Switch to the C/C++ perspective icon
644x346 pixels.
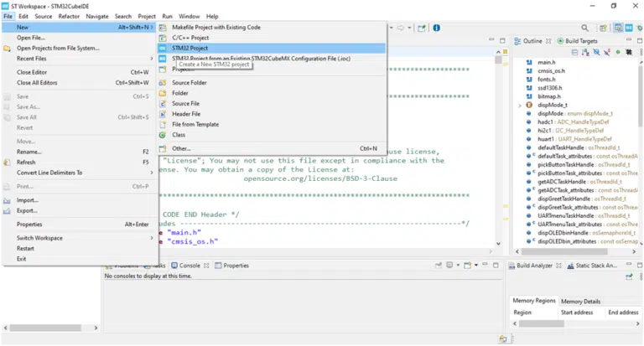(618, 28)
